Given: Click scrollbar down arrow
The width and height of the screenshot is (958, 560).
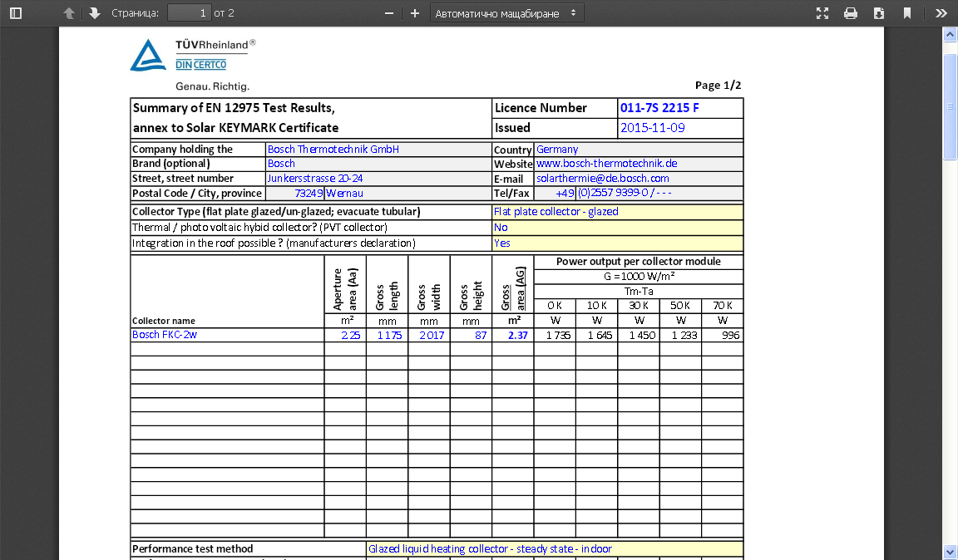Looking at the screenshot, I should (x=950, y=552).
